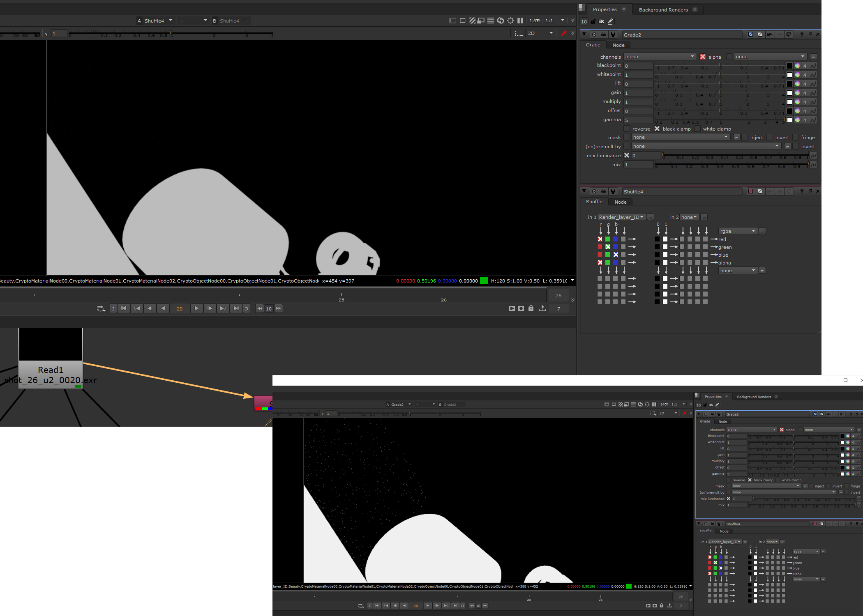Click blackpoint's 4 channel button in upper Grade2
The height and width of the screenshot is (616, 863).
pos(805,66)
